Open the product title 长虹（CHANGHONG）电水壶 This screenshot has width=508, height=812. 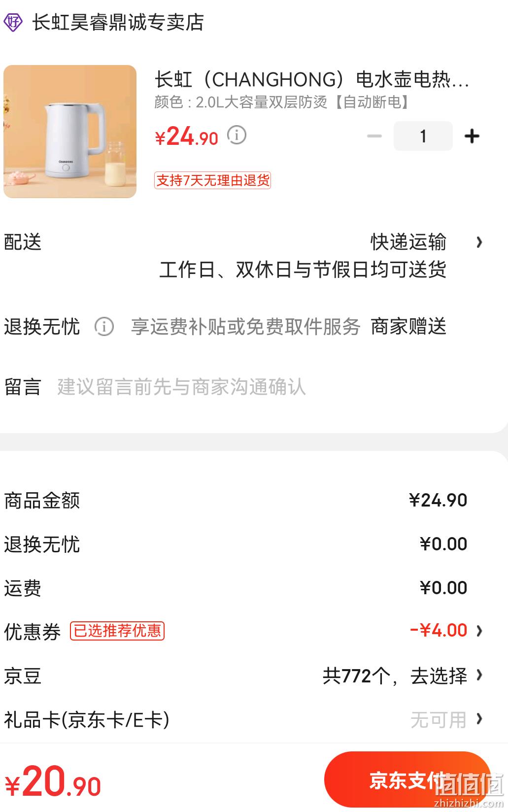click(x=311, y=79)
